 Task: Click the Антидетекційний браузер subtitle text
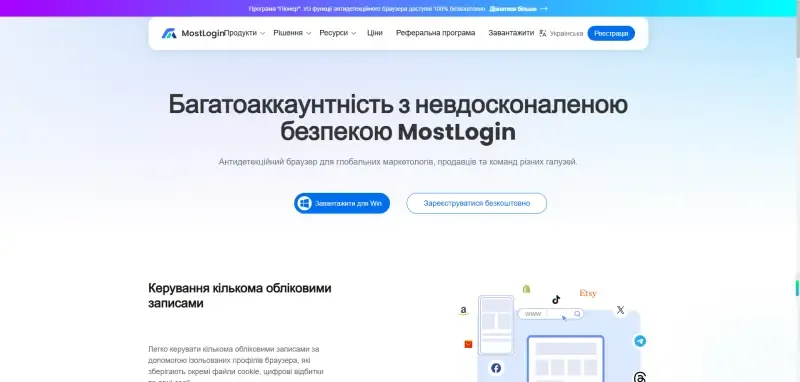click(398, 162)
